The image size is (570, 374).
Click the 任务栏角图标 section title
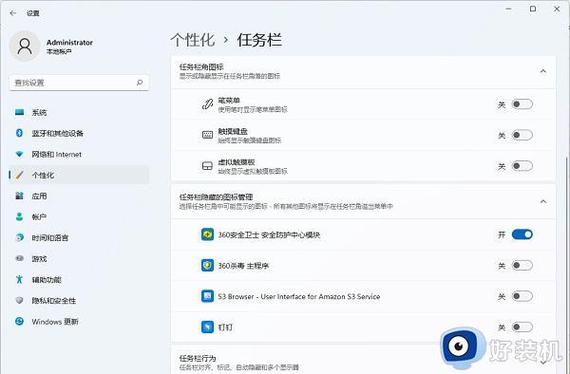pos(201,67)
